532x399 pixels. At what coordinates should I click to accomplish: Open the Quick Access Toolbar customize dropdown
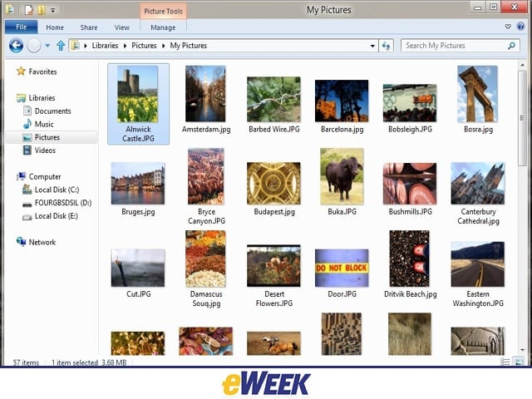tap(53, 11)
